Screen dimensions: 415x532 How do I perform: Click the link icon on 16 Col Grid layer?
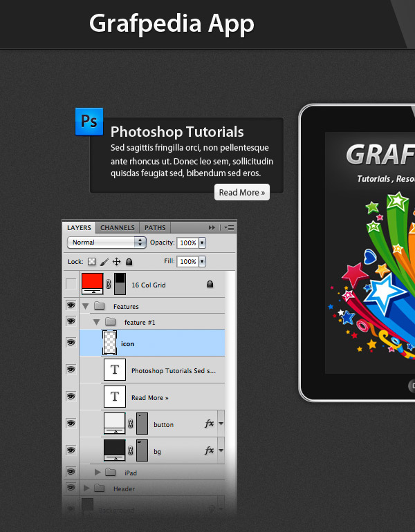pyautogui.click(x=109, y=284)
